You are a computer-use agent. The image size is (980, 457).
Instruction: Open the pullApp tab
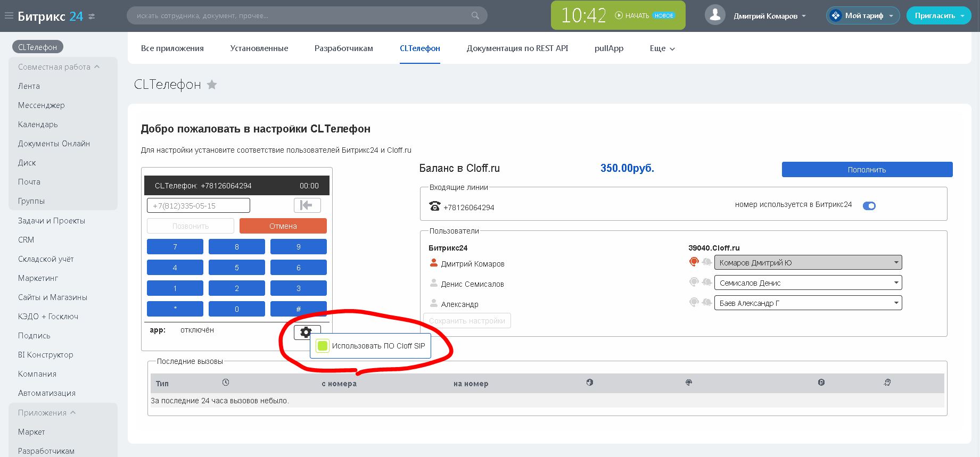[609, 48]
